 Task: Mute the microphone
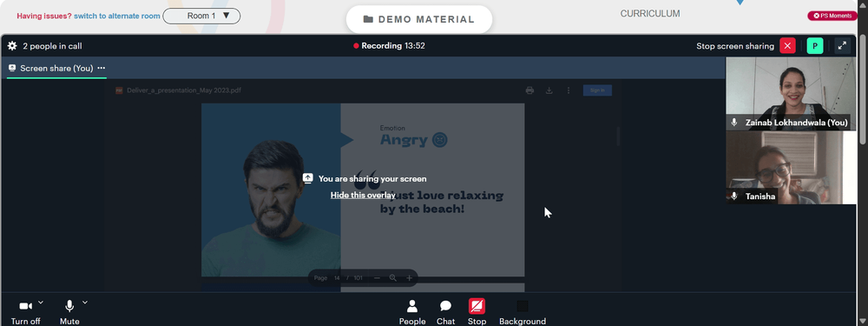(x=69, y=312)
